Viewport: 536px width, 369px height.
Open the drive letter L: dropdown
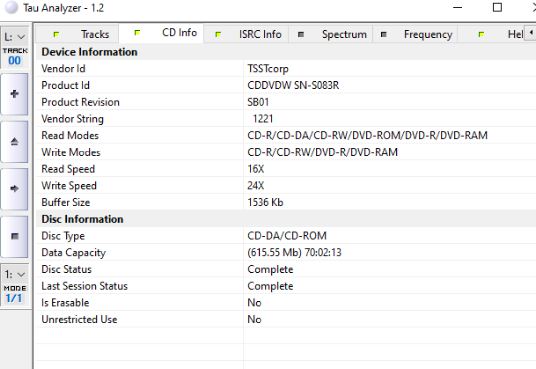[15, 37]
